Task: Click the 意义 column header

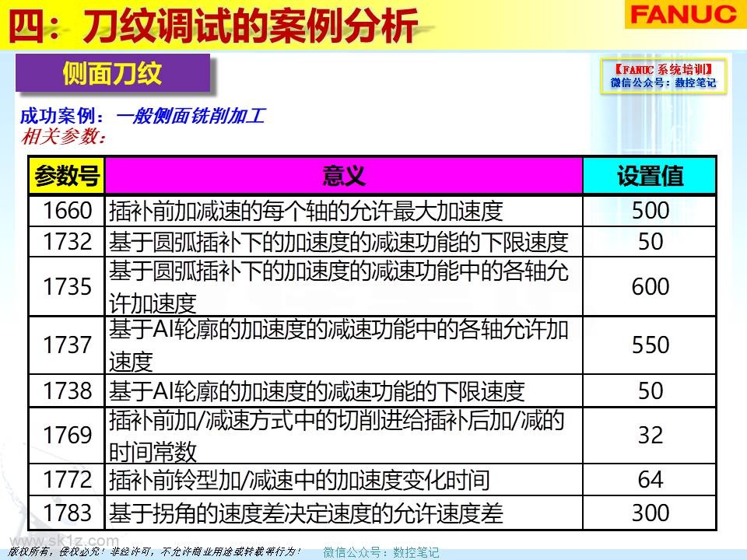Action: [343, 175]
